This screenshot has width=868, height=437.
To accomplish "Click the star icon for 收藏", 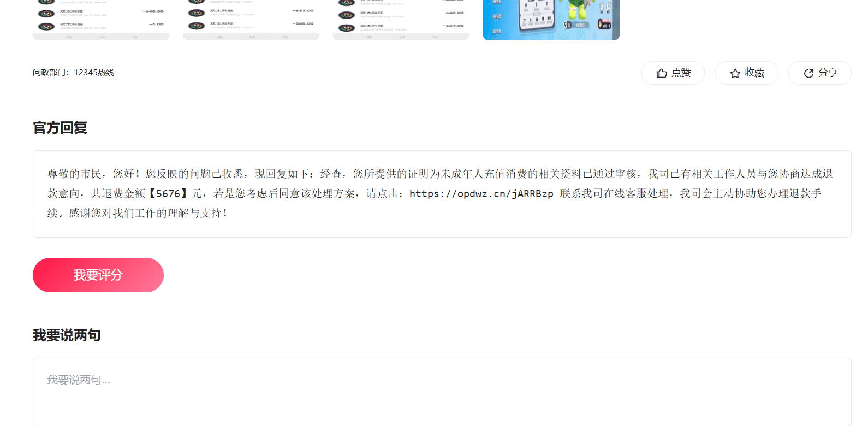I will click(x=735, y=73).
